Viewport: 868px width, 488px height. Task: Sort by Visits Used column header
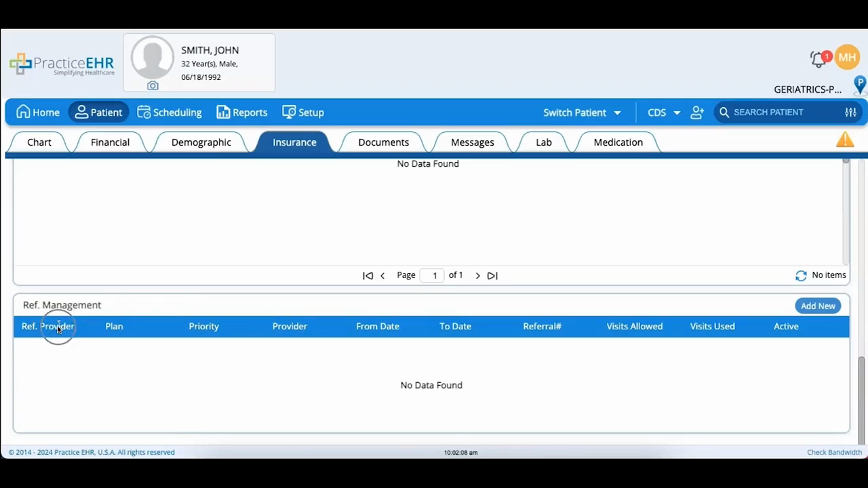coord(712,327)
